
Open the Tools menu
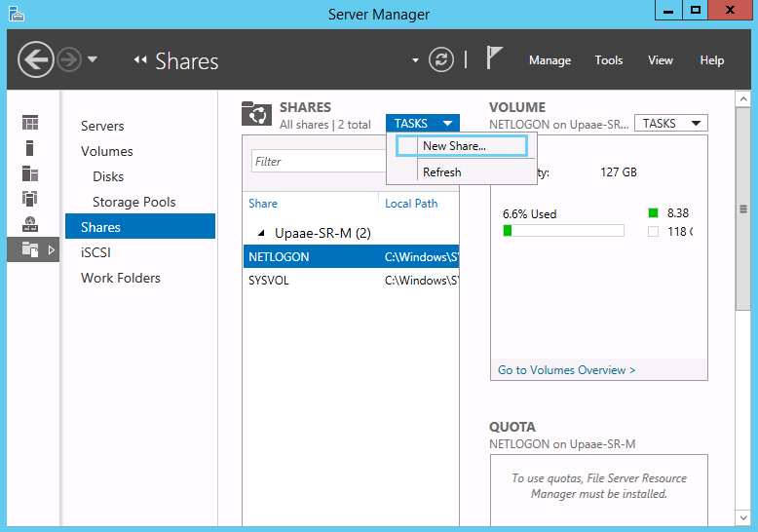pyautogui.click(x=609, y=60)
